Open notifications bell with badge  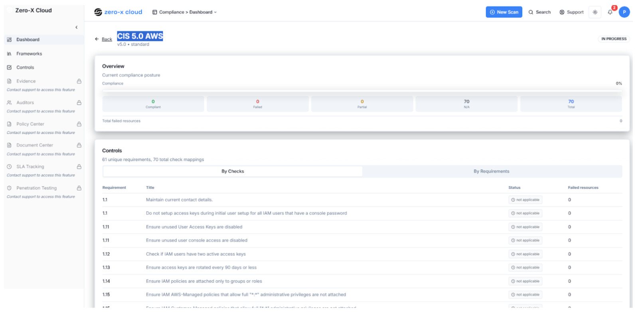[610, 11]
